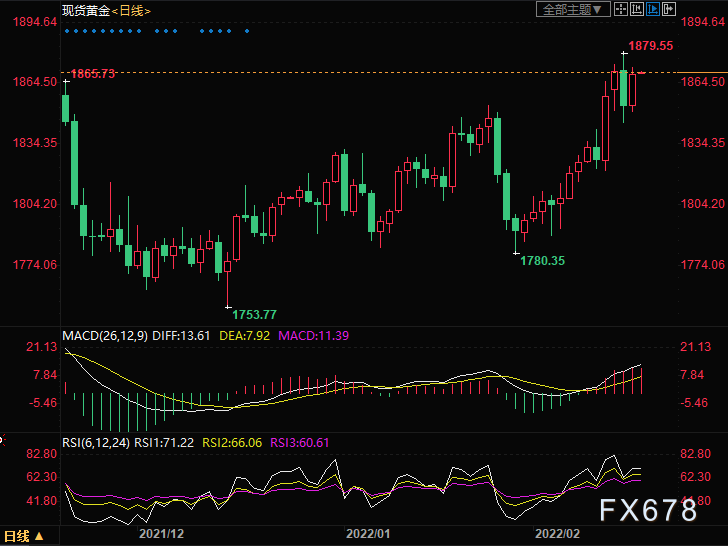Viewport: 728px width, 546px height.
Task: Select the 现货黄金 chart title
Action: point(86,11)
